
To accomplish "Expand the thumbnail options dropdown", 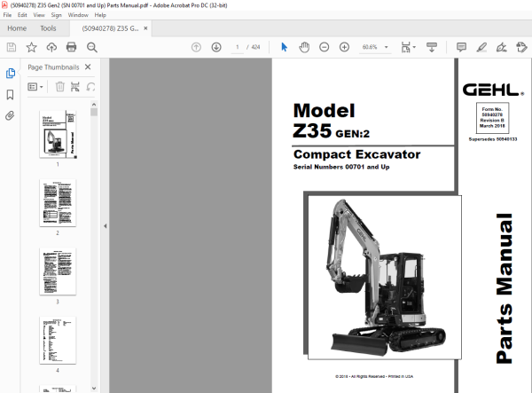I will 35,87.
